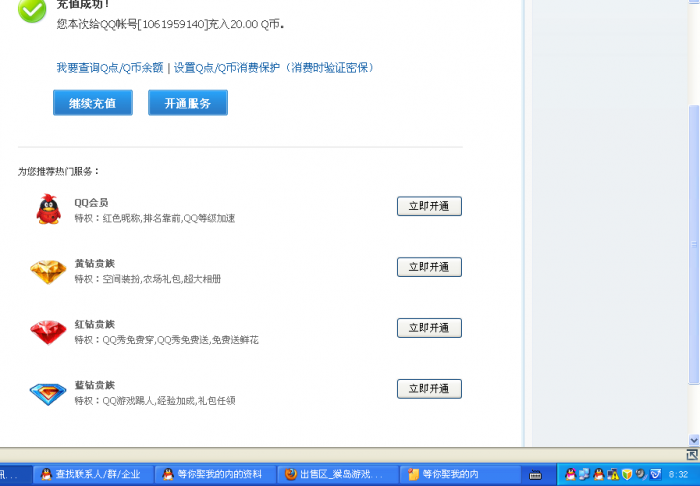This screenshot has height=486, width=700.
Task: Click 立即开通 for 黄钻贵族
Action: [x=429, y=267]
